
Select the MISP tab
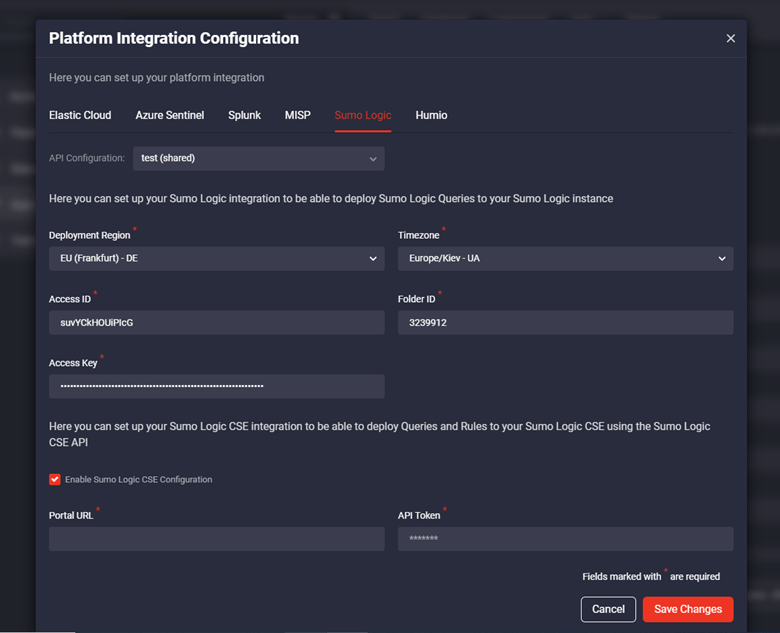click(297, 115)
